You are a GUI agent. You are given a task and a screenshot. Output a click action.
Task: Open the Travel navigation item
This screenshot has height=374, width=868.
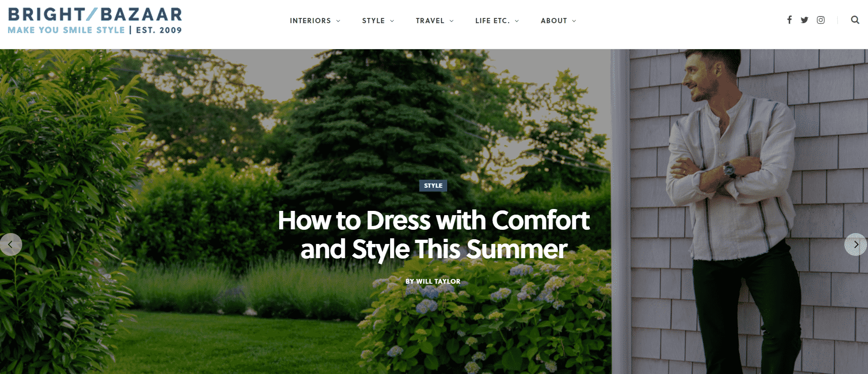(430, 21)
